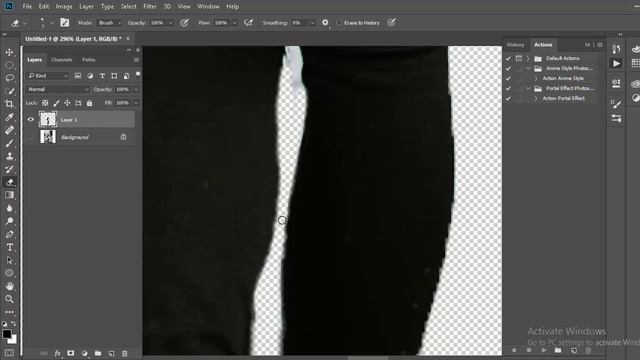This screenshot has height=360, width=640.
Task: Switch to the Paths tab
Action: point(89,60)
